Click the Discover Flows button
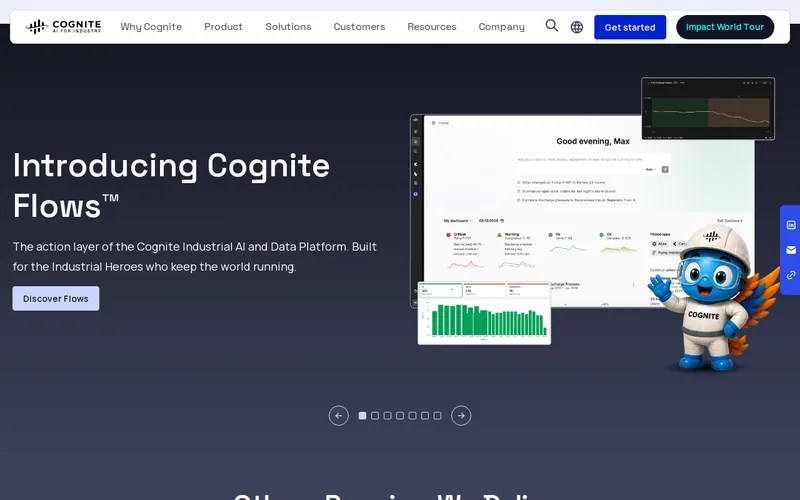 click(56, 298)
